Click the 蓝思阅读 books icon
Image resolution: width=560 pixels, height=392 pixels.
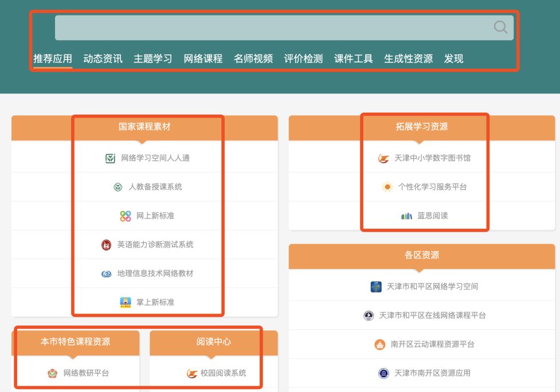click(x=406, y=215)
